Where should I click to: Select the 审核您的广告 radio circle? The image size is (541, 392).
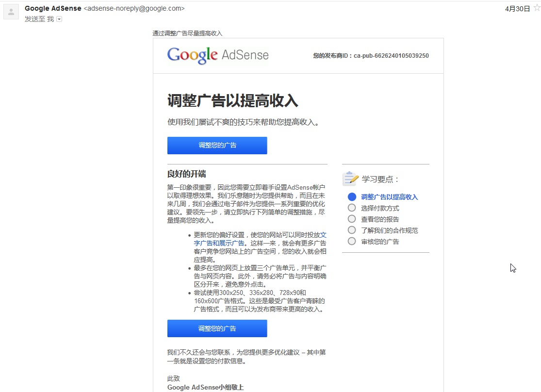(x=352, y=241)
